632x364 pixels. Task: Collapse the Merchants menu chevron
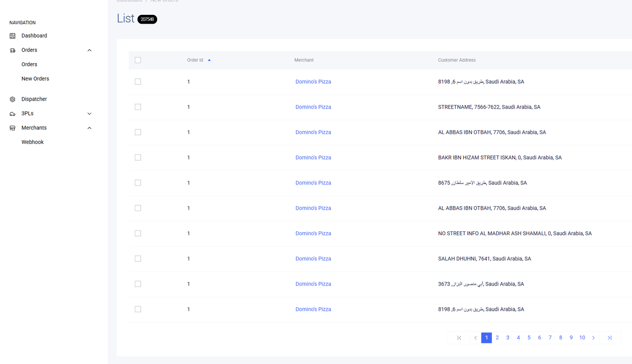(x=89, y=128)
